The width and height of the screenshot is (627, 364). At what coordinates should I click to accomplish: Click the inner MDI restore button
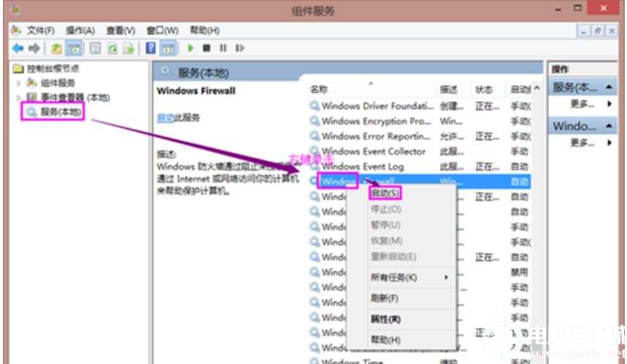pos(598,31)
